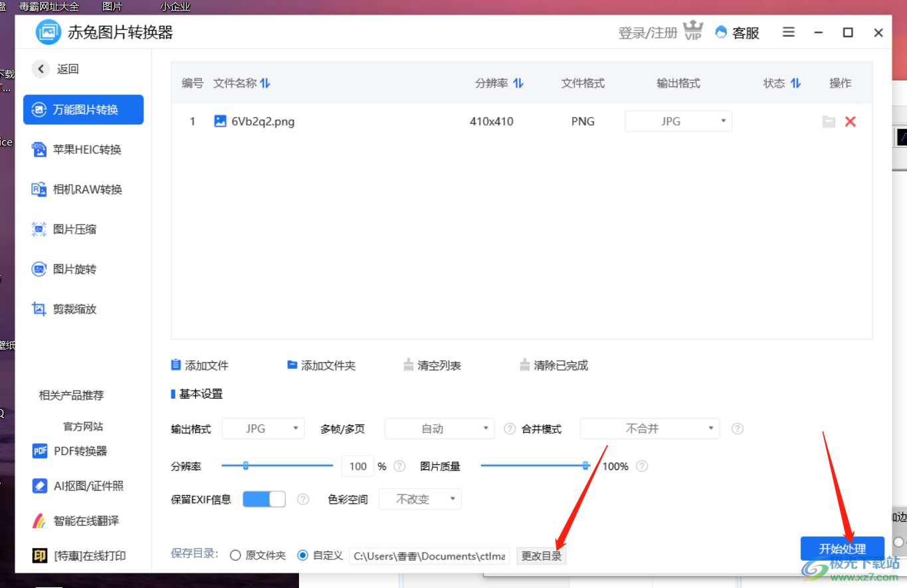Expand the row's JPG output format dropdown

coord(678,121)
